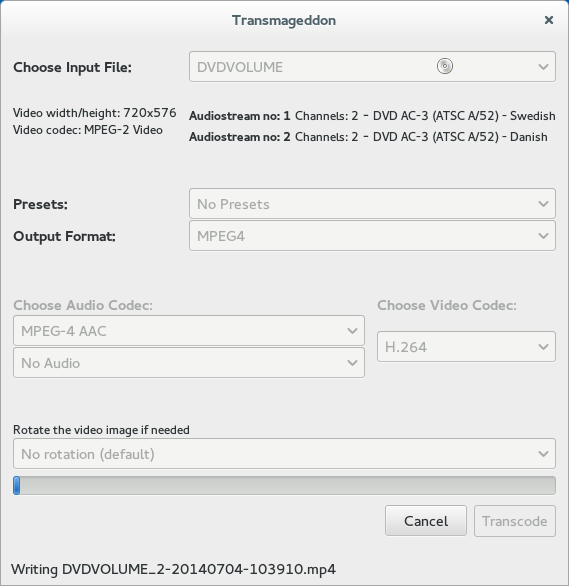Click the Choose Input File label

[72, 67]
